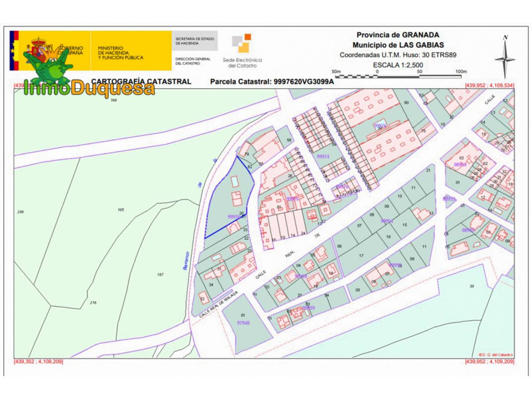The height and width of the screenshot is (399, 532).
Task: Select parcel 206 at left edge
Action: [x=20, y=212]
